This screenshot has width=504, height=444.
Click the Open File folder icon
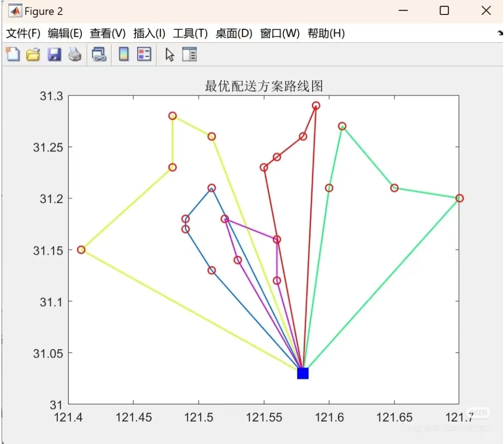click(x=33, y=54)
